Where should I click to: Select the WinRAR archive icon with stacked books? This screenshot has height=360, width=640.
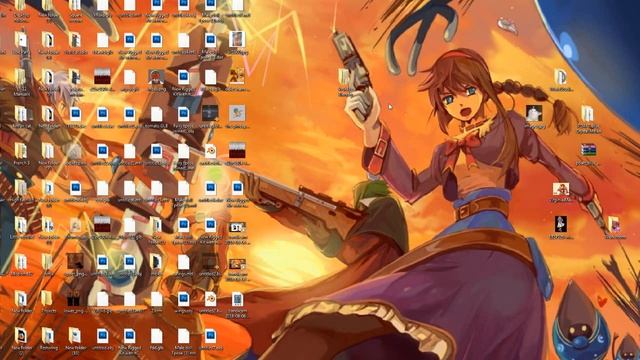tap(588, 150)
